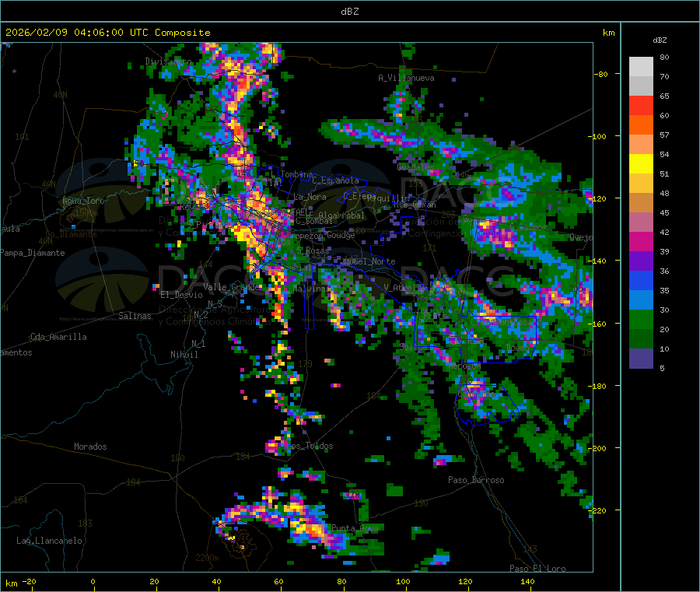Click the 'N_1' map label near Nihuil
The image size is (700, 592).
(x=198, y=344)
